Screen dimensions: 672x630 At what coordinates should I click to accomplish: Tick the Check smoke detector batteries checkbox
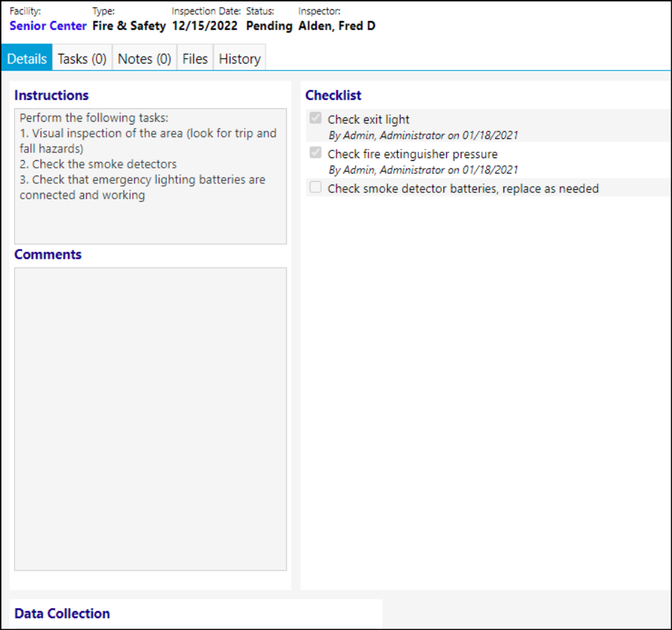(x=315, y=187)
